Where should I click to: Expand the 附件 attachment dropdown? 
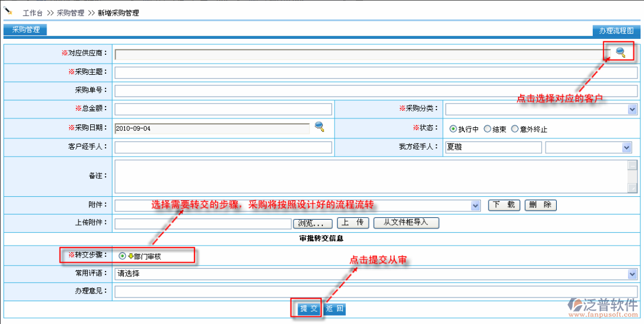tap(475, 206)
